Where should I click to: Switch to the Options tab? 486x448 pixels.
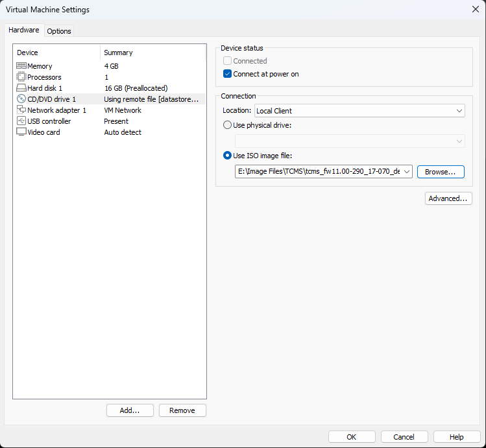tap(59, 31)
